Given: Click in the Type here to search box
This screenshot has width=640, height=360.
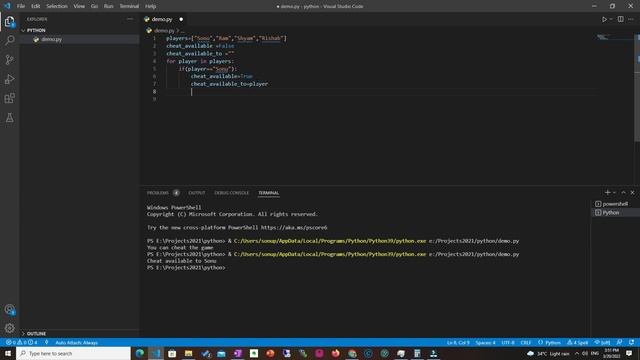Looking at the screenshot, I should pyautogui.click(x=73, y=353).
